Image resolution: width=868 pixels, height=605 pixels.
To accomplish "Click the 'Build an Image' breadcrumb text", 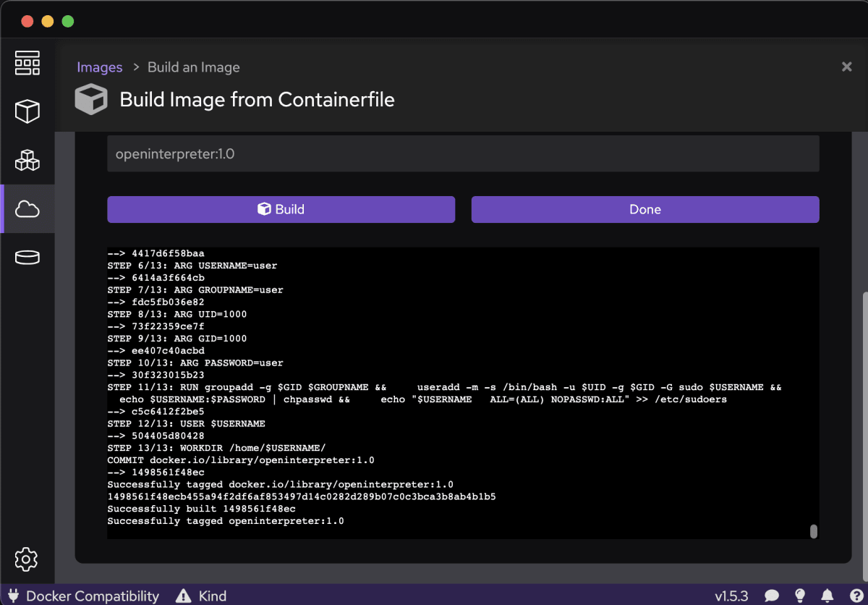I will tap(194, 67).
